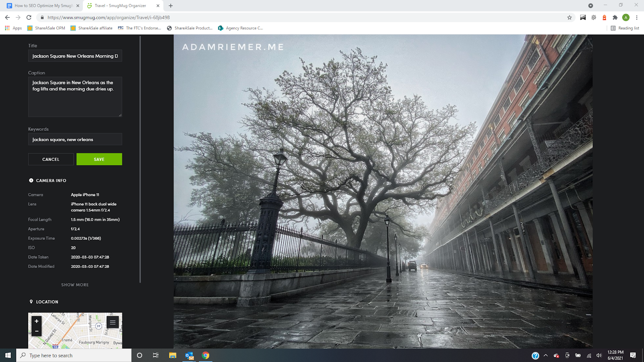
Task: Cancel editing the photo details
Action: (x=51, y=159)
